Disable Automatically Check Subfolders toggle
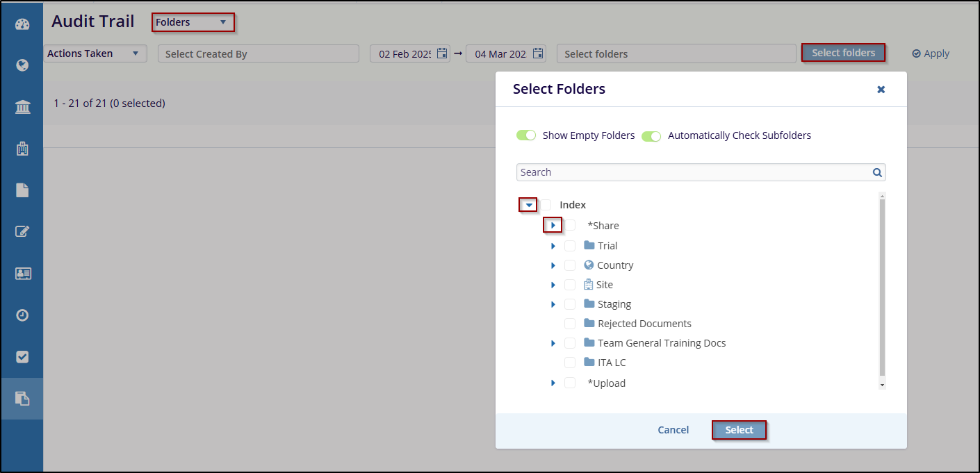This screenshot has height=473, width=980. point(651,135)
